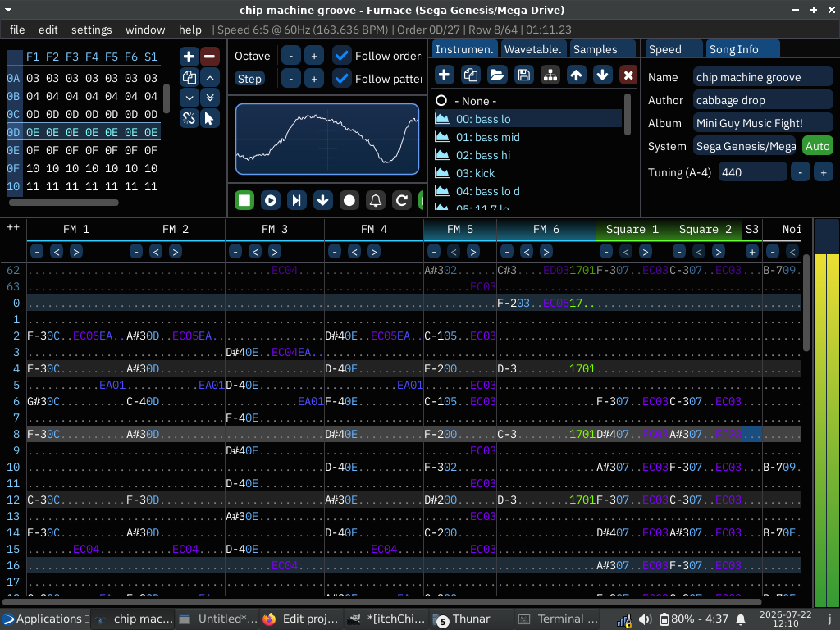The height and width of the screenshot is (630, 840).
Task: Add a new instrument
Action: pyautogui.click(x=444, y=75)
